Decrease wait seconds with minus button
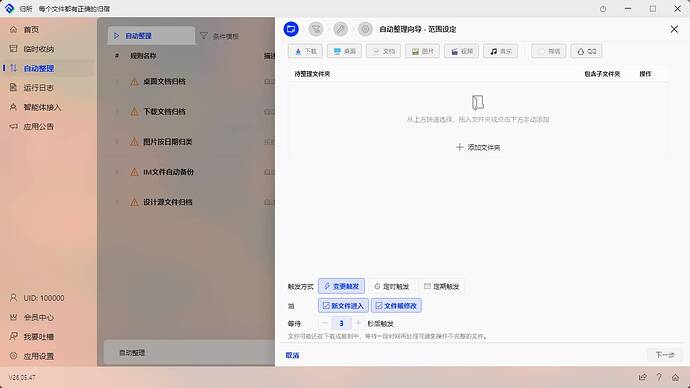 coord(324,323)
